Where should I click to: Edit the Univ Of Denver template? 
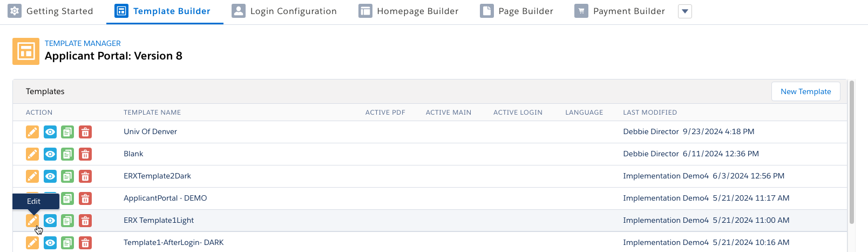tap(32, 132)
